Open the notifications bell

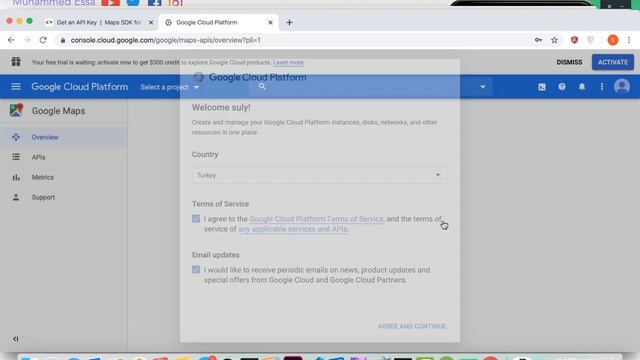click(582, 87)
